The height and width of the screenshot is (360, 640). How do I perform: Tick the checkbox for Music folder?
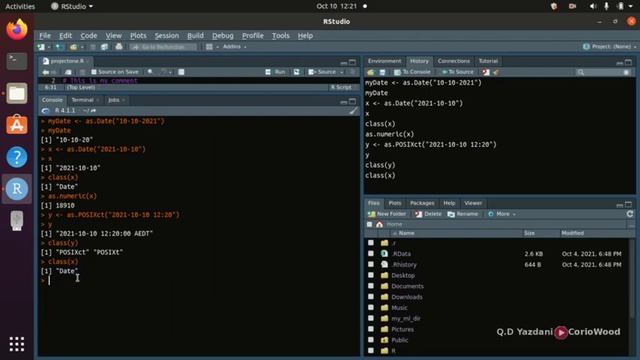371,307
